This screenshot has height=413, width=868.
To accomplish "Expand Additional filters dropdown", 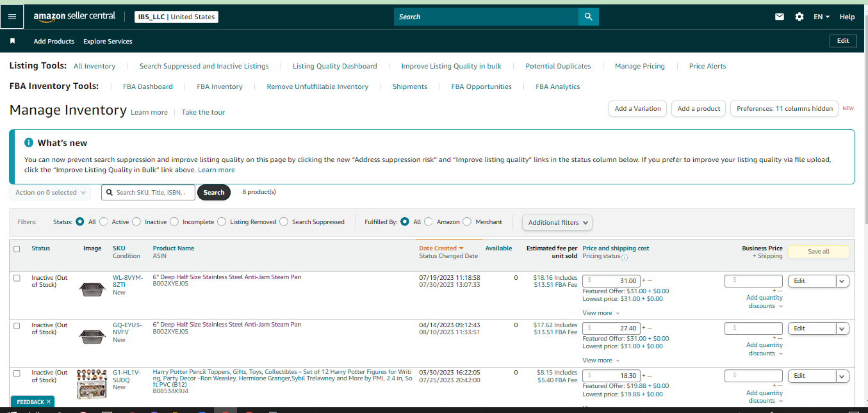I will [557, 222].
